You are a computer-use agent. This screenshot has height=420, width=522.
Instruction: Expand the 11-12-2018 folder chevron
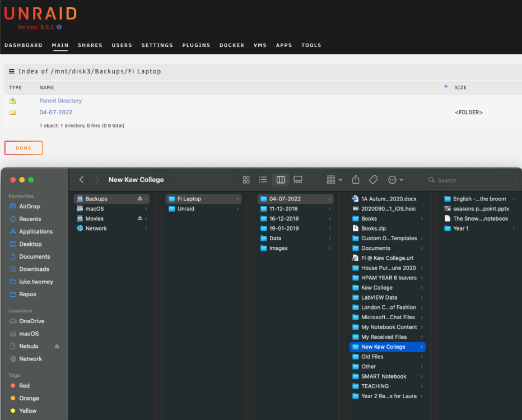[x=329, y=209]
